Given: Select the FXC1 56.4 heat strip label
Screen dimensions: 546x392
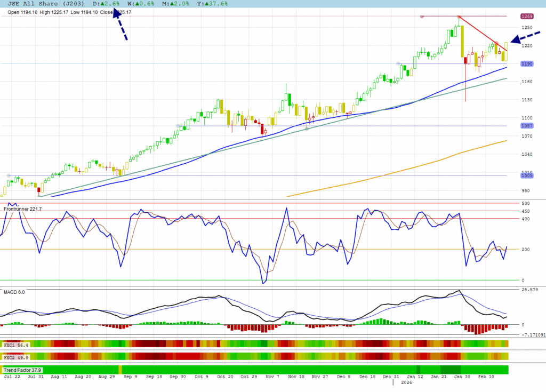Looking at the screenshot, I should [15, 345].
